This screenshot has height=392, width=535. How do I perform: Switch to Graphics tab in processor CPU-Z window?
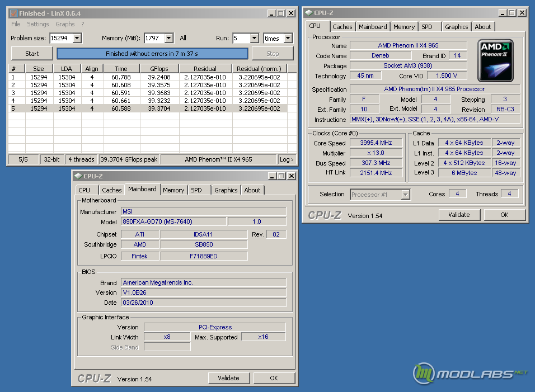tap(457, 27)
